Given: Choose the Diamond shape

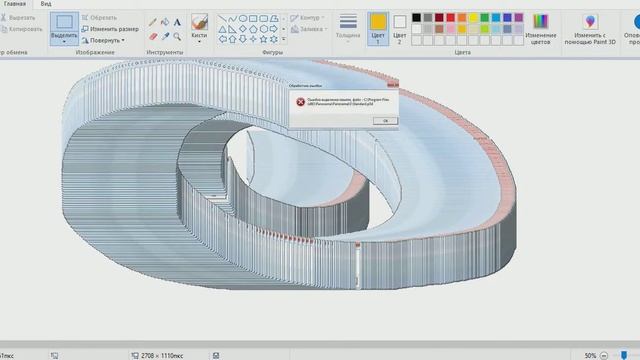Looking at the screenshot, I should click(243, 29).
